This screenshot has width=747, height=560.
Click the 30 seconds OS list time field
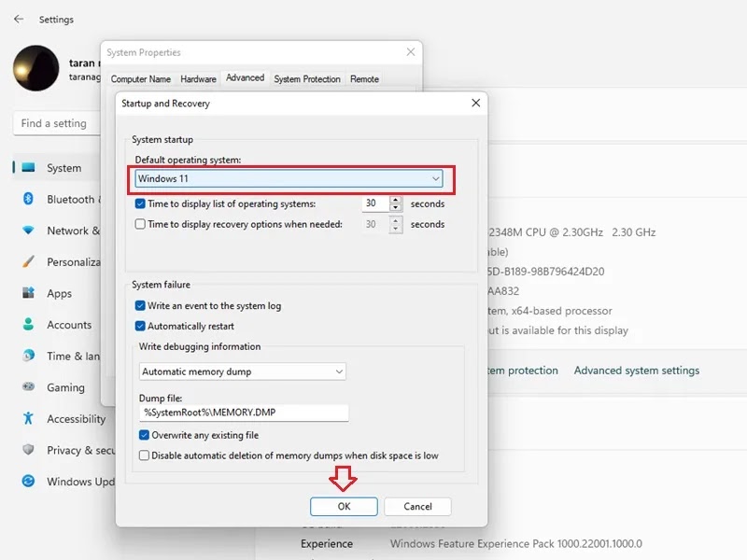[x=375, y=203]
